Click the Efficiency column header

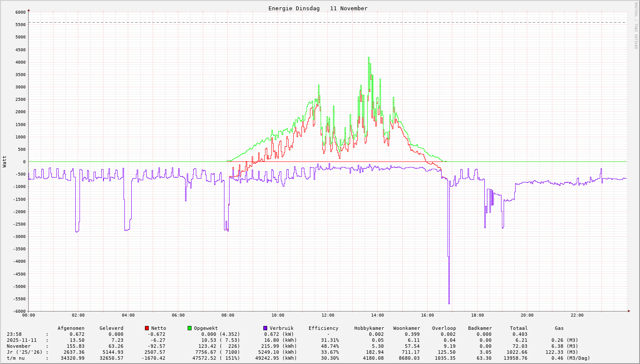coord(323,329)
